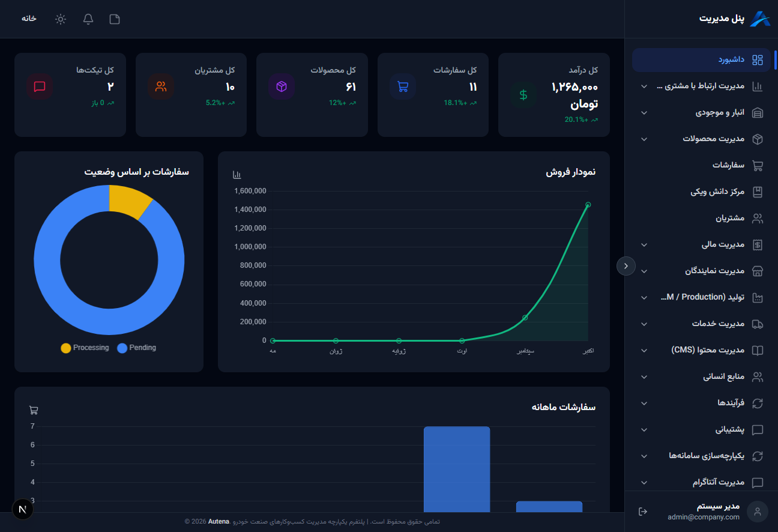This screenshot has width=778, height=532.
Task: Click the سپتامبر data point on sales chart
Action: coord(525,318)
